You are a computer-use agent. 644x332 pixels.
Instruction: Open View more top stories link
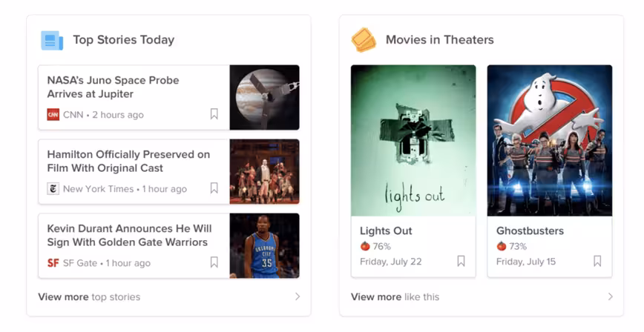(89, 296)
